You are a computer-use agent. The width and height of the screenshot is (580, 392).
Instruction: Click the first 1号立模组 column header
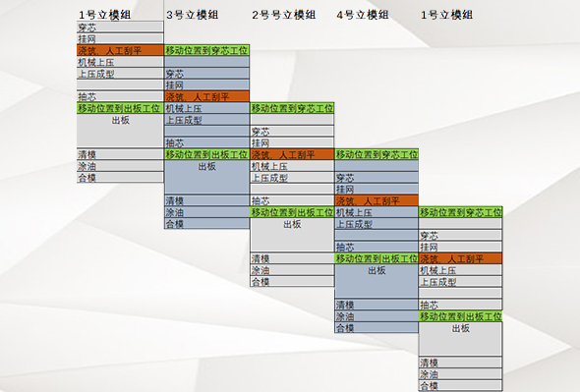click(104, 15)
